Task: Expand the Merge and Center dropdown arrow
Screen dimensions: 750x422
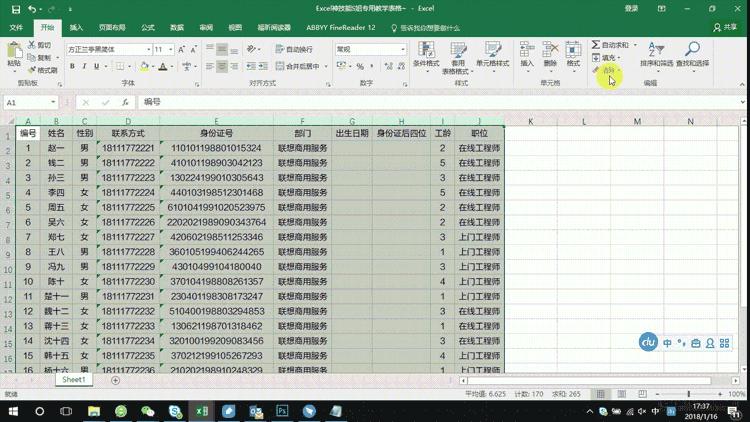Action: (326, 67)
